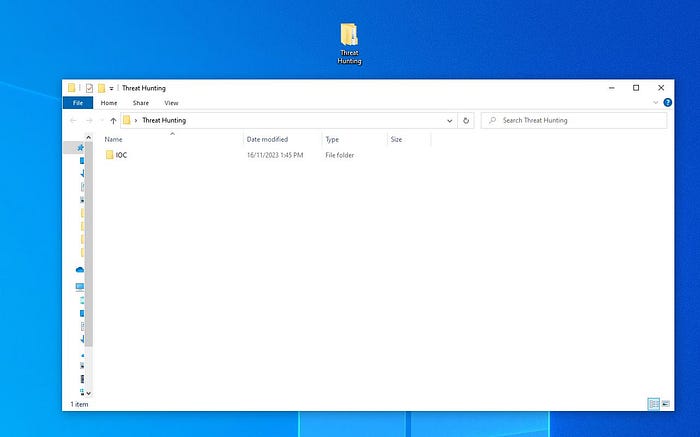This screenshot has height=437, width=700.
Task: Close the Threat Hunting window
Action: [x=661, y=88]
